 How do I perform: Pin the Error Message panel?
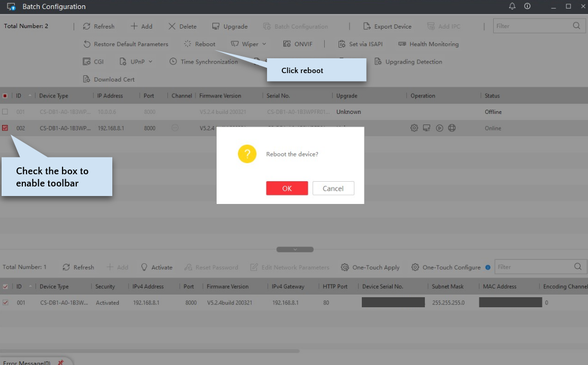60,362
